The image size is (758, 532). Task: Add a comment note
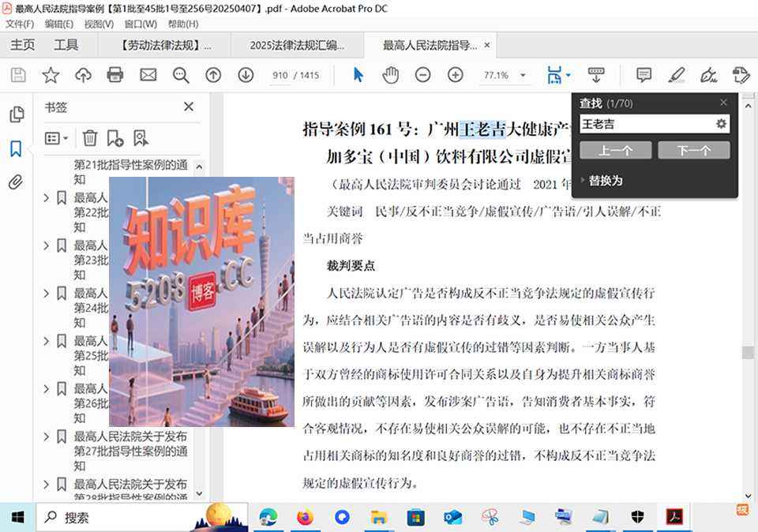pos(644,75)
